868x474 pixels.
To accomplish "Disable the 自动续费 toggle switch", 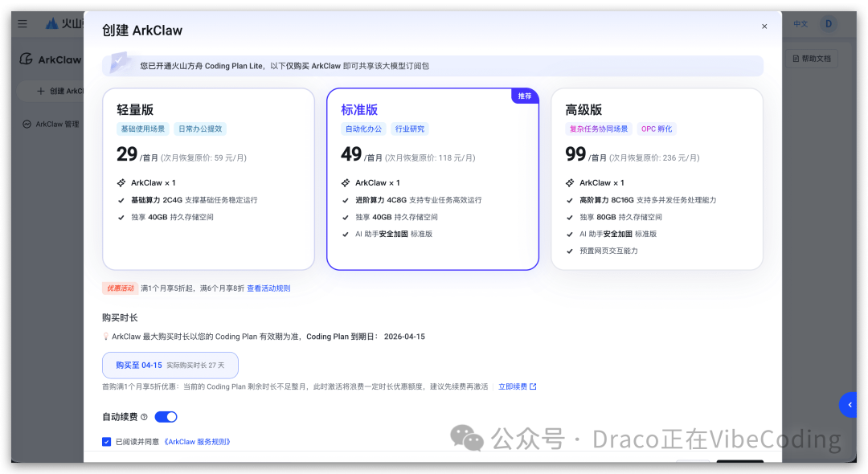I will point(166,417).
